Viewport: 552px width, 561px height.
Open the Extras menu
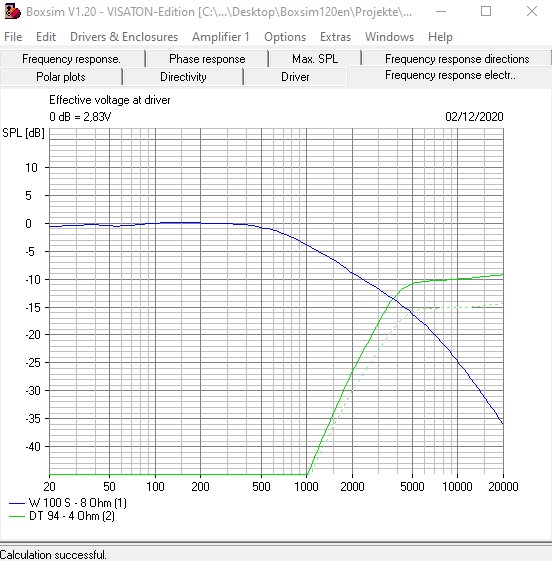point(336,37)
